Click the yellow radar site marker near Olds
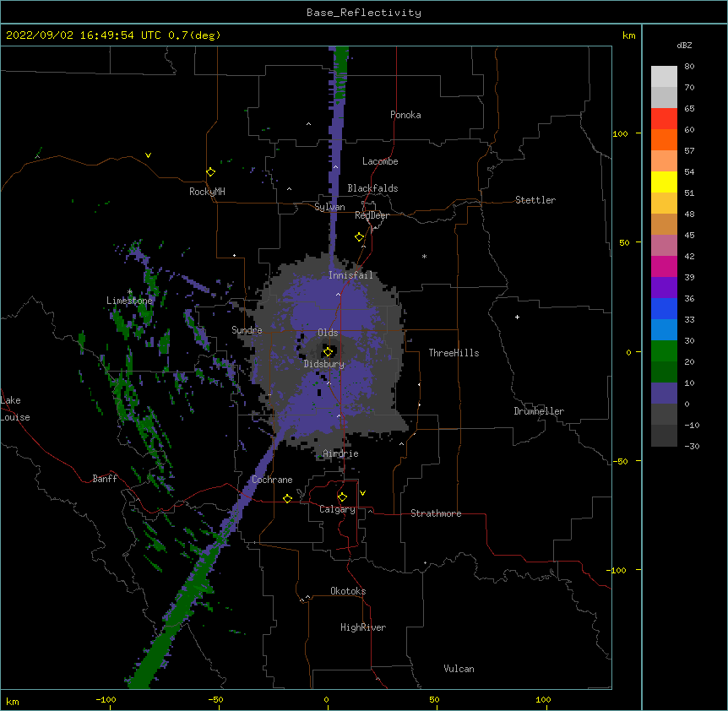The width and height of the screenshot is (728, 711). coord(328,351)
